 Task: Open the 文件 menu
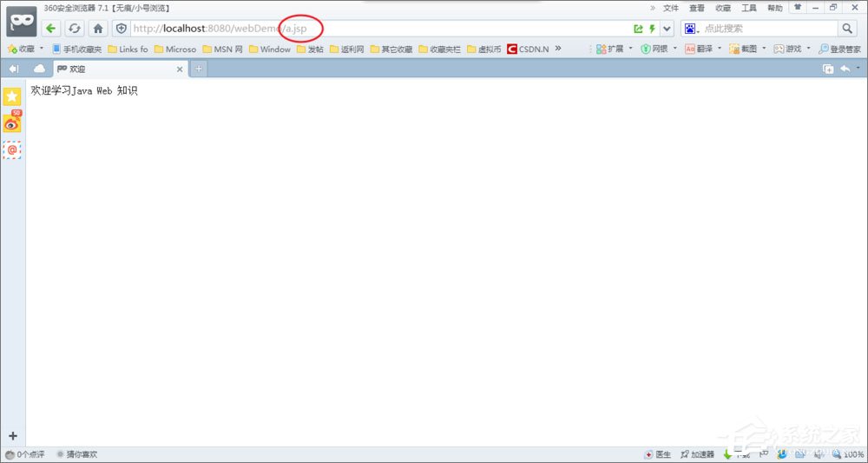point(671,8)
